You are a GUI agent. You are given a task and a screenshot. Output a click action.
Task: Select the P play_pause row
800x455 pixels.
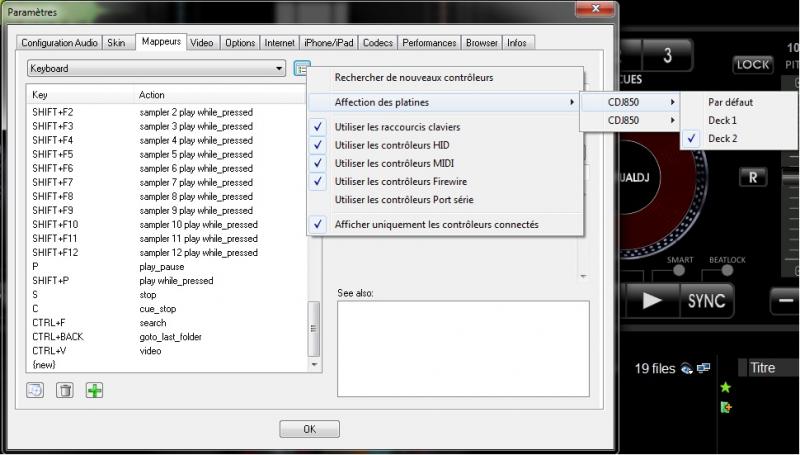pyautogui.click(x=167, y=267)
